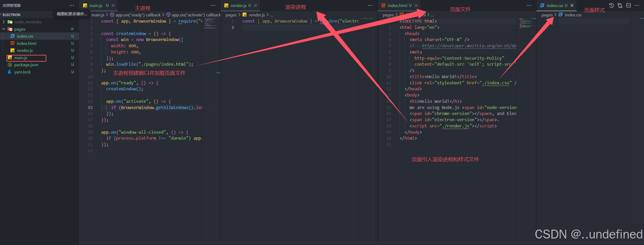Image resolution: width=644 pixels, height=245 pixels.
Task: Click the index.html editor minimap
Action: click(x=525, y=23)
